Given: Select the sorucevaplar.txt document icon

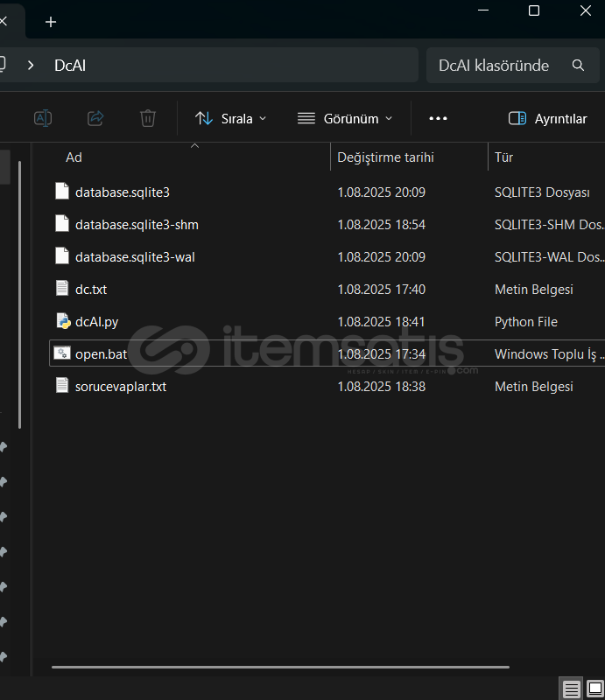Looking at the screenshot, I should click(62, 385).
